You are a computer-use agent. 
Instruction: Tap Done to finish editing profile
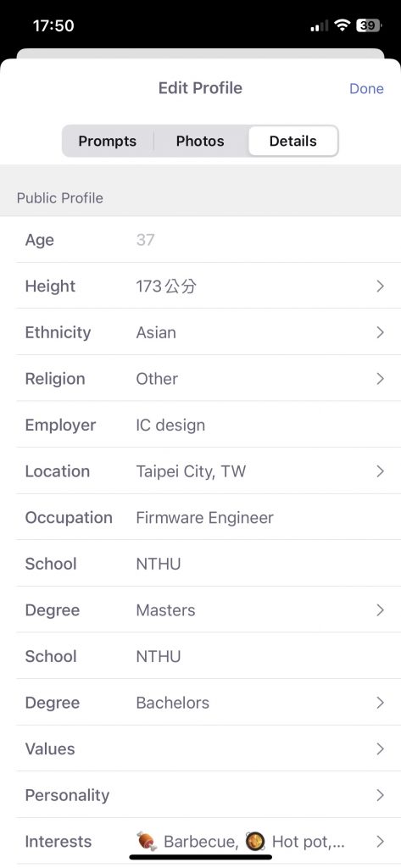(x=366, y=88)
